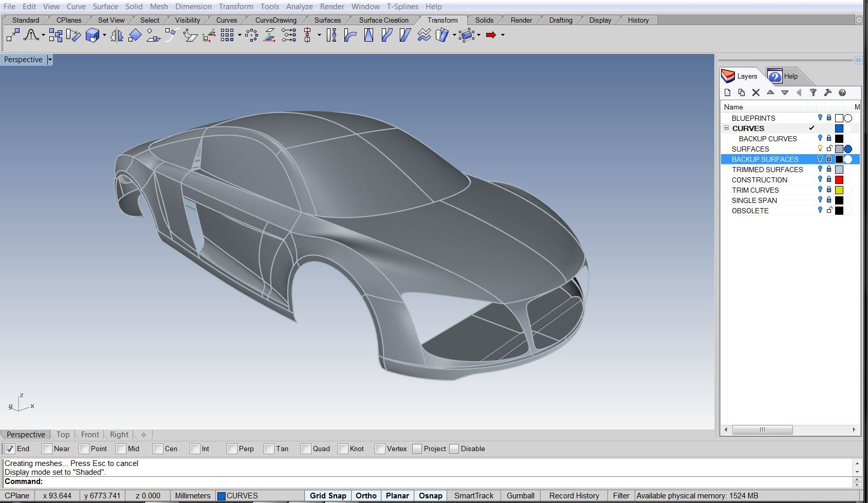Enable the Near osnap checkbox

(47, 449)
